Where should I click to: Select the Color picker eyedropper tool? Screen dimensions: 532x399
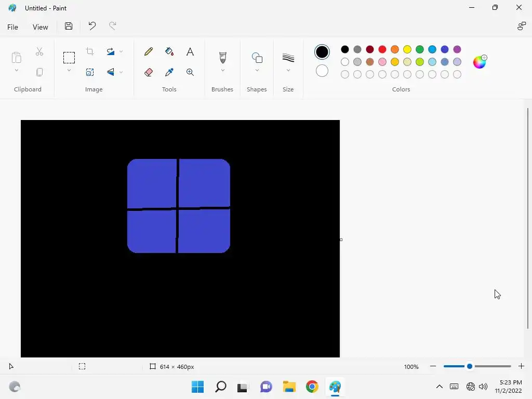pos(169,72)
